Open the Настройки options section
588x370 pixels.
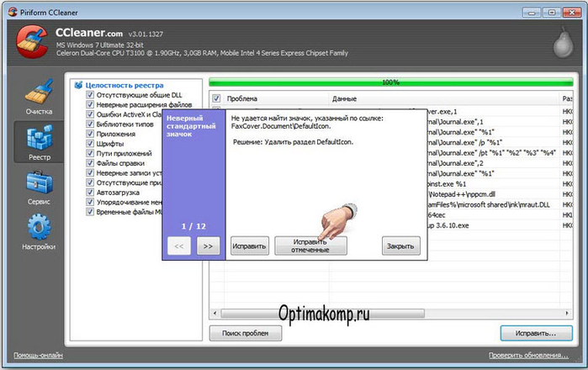pos(39,232)
